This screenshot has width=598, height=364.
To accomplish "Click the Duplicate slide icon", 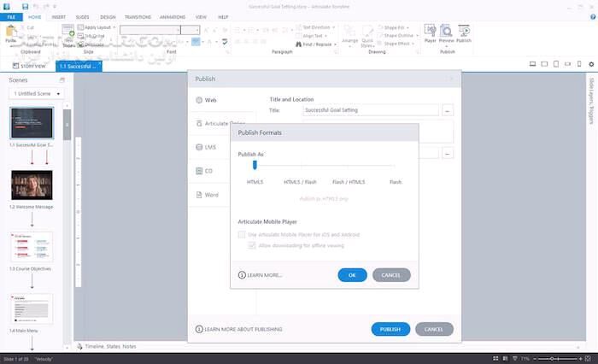I will pos(80,44).
